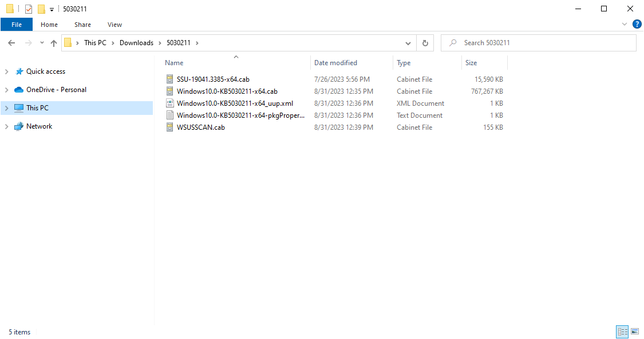This screenshot has height=339, width=644.
Task: Click the 15,590 KB size value
Action: (x=489, y=79)
